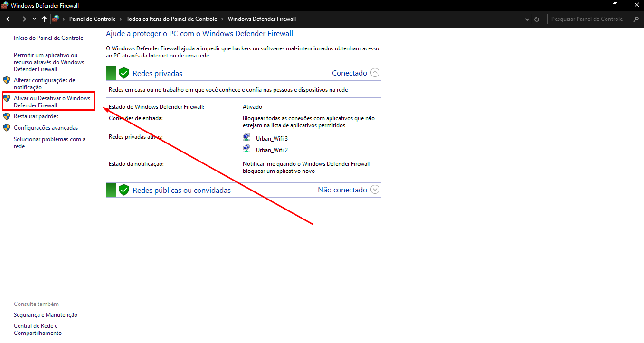Click shield icon beside Configurações avançadas
644x343 pixels.
pyautogui.click(x=7, y=128)
